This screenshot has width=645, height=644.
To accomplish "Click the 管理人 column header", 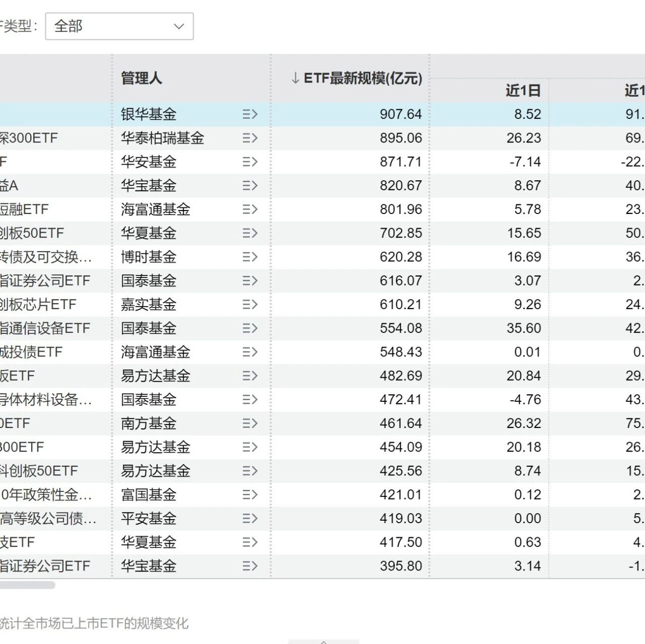I will [x=142, y=79].
